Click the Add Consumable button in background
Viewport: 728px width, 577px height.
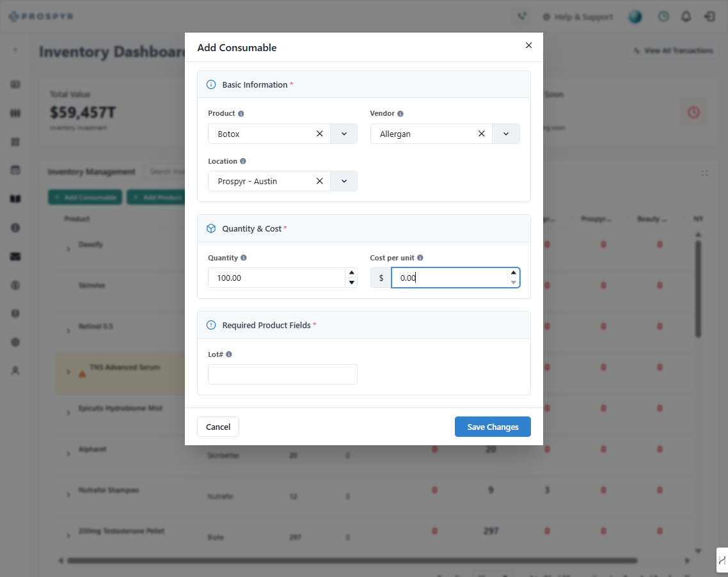tap(85, 197)
